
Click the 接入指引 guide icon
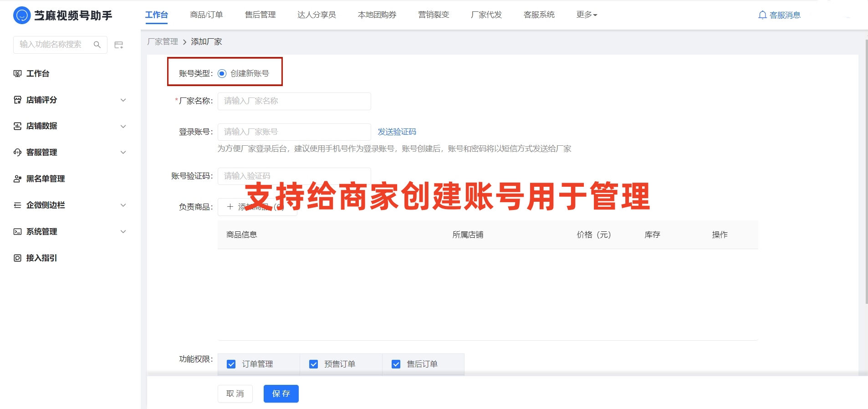click(17, 258)
